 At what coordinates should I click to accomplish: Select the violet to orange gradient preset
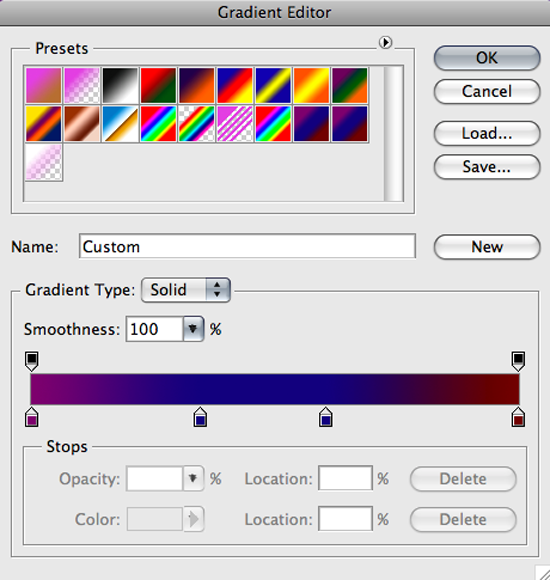(x=197, y=85)
